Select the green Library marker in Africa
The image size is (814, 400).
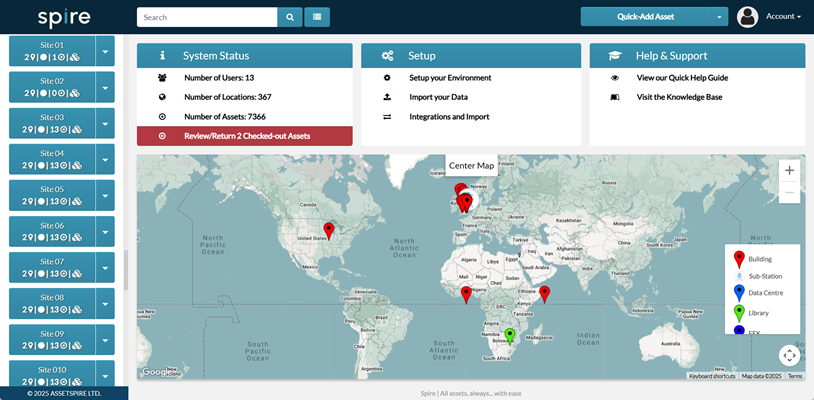pos(509,334)
